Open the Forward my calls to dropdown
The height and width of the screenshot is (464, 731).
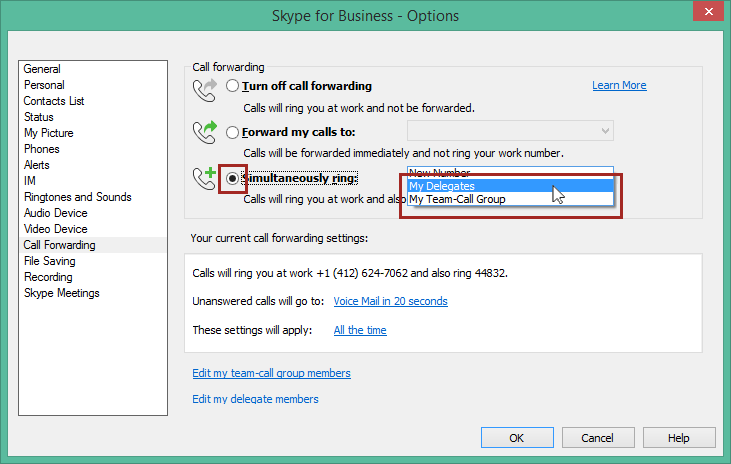pos(510,131)
